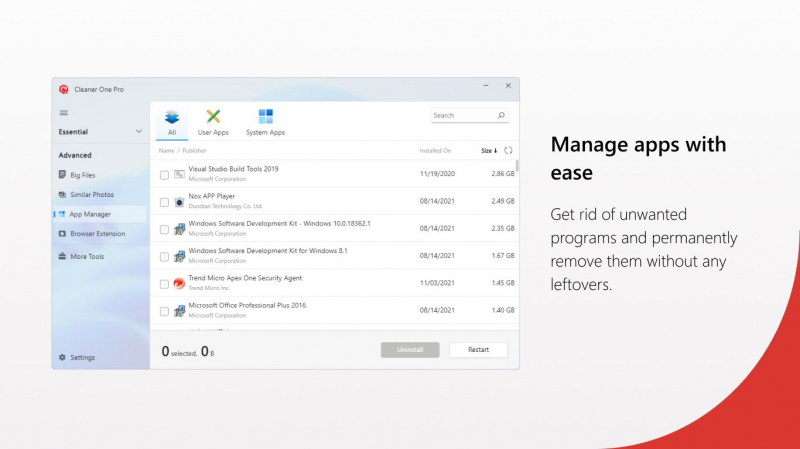Check Windows SDK for Windows 8.1 checkbox
This screenshot has width=800, height=449.
tap(164, 257)
